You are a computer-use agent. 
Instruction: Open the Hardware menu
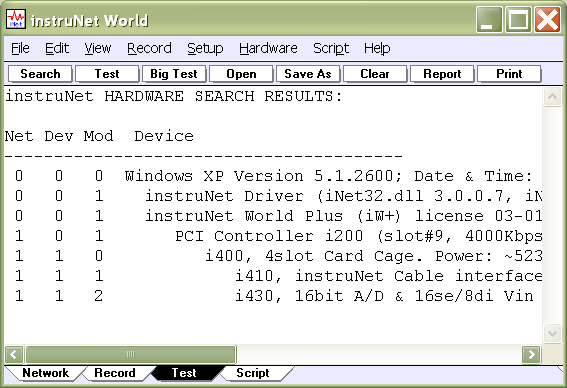(268, 48)
